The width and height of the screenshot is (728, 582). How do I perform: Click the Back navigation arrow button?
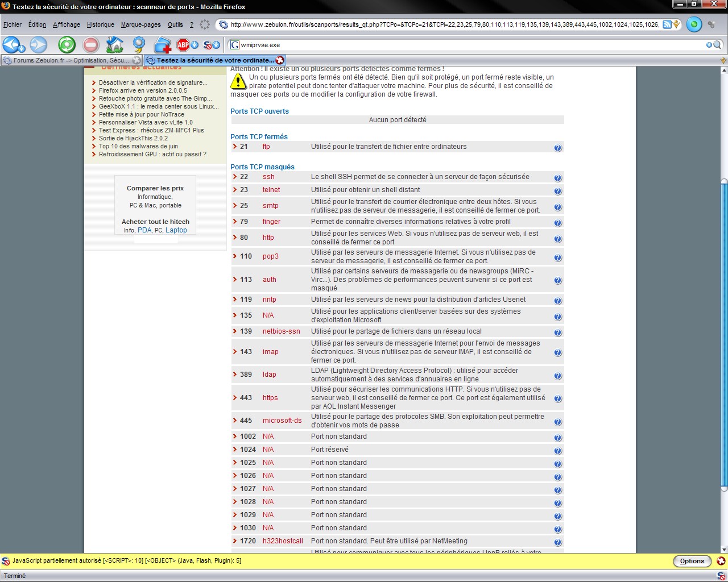click(11, 44)
